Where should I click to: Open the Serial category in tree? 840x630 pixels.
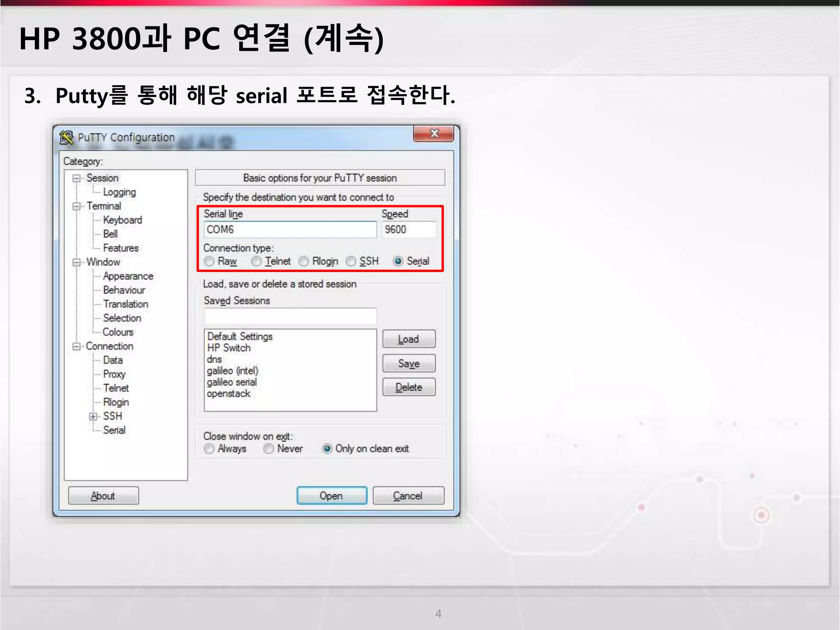[114, 430]
